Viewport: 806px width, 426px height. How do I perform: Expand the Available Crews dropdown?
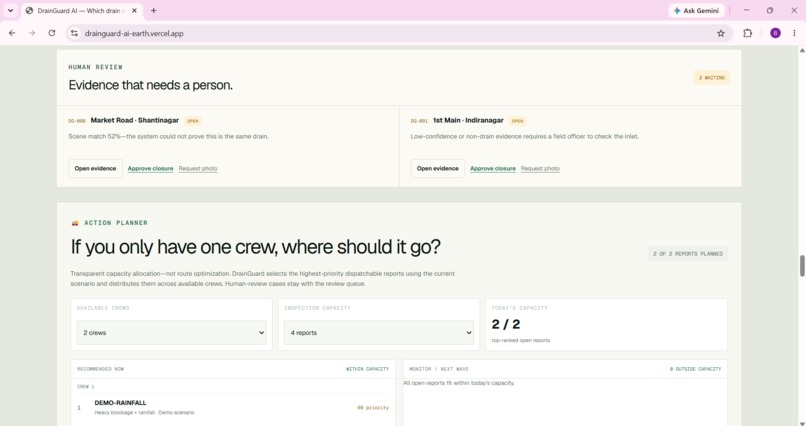coord(172,332)
